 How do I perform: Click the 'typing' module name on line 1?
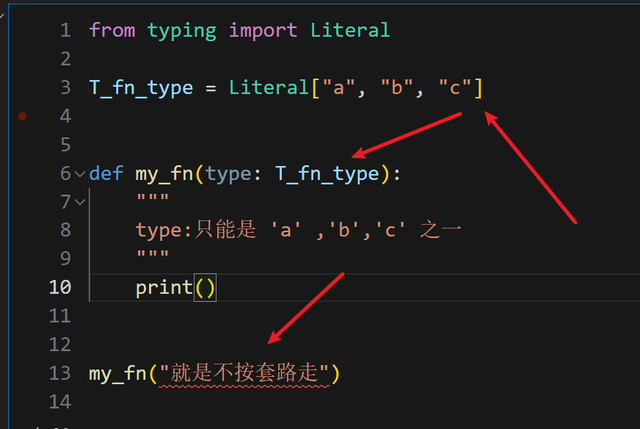(182, 30)
